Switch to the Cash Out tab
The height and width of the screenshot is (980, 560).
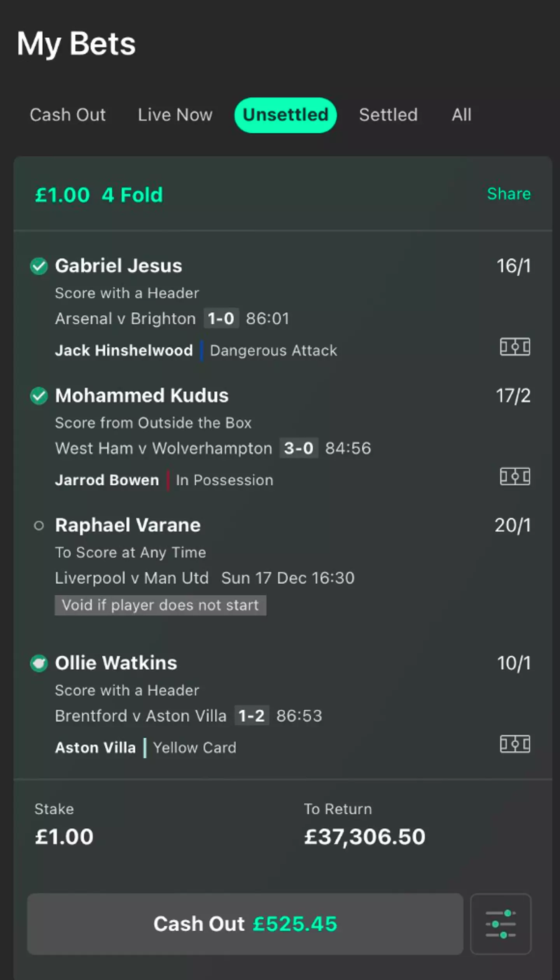pos(68,115)
